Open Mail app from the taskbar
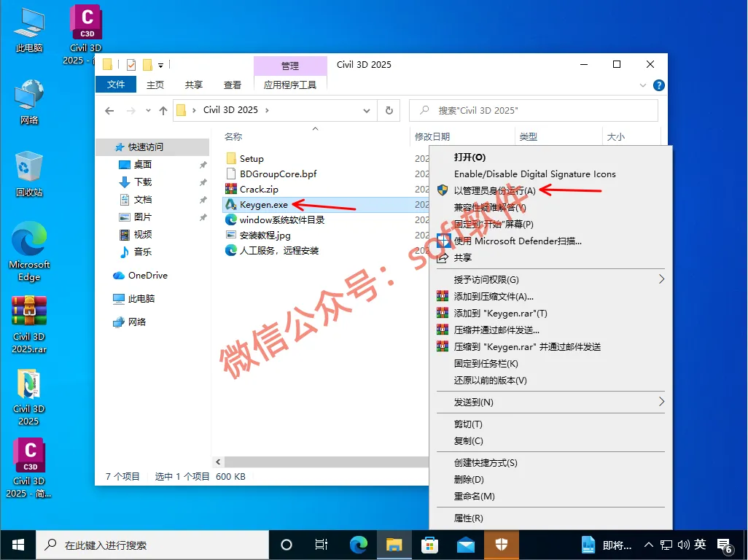Screen dimensions: 748x560 (x=466, y=545)
